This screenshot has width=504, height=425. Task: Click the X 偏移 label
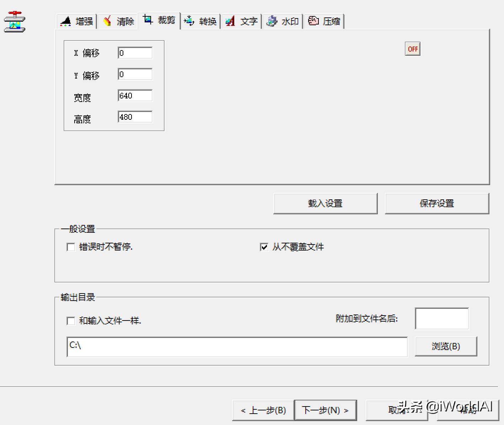coord(87,53)
